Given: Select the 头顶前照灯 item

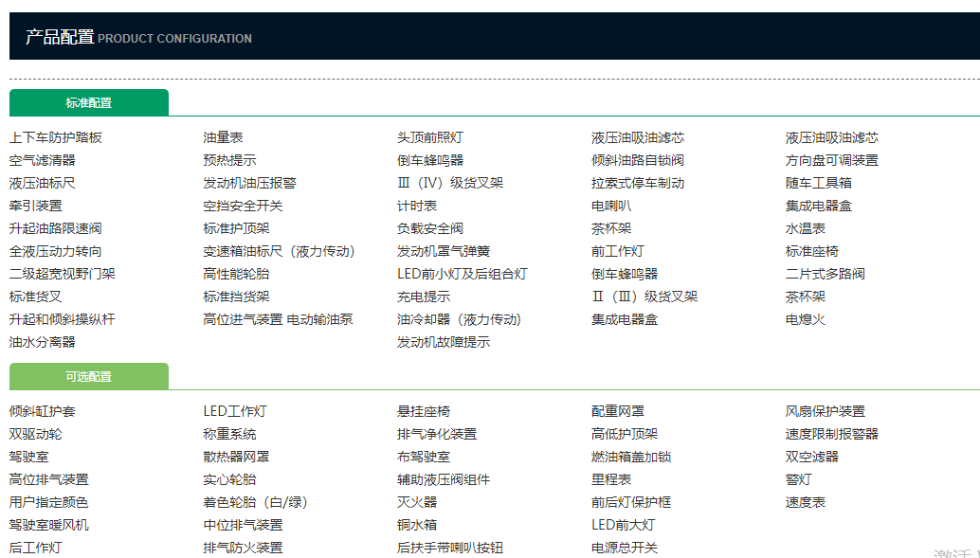Looking at the screenshot, I should (x=430, y=137).
